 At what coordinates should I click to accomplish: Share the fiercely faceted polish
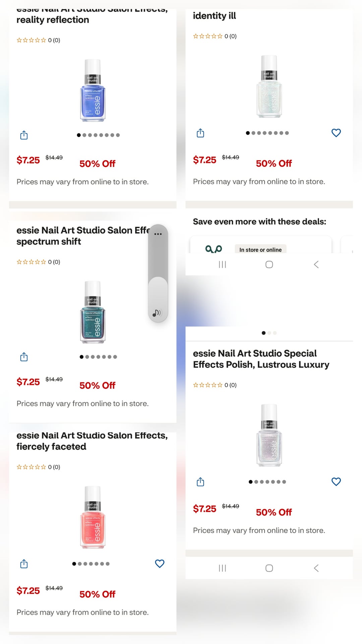pyautogui.click(x=24, y=564)
